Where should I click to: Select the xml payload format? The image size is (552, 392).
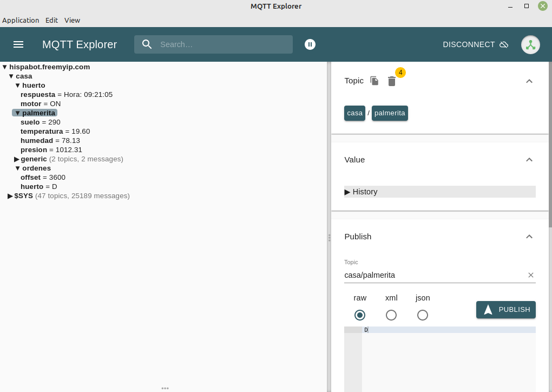391,315
